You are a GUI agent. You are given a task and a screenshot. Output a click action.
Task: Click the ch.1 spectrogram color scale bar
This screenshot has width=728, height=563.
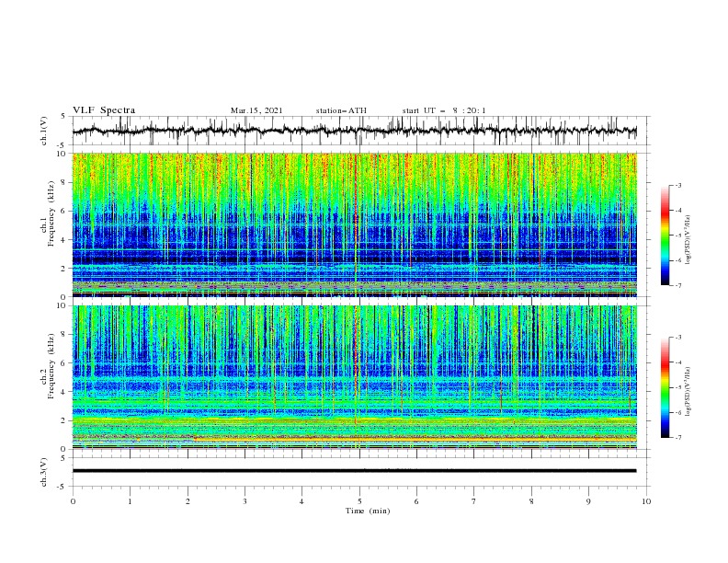pos(665,236)
